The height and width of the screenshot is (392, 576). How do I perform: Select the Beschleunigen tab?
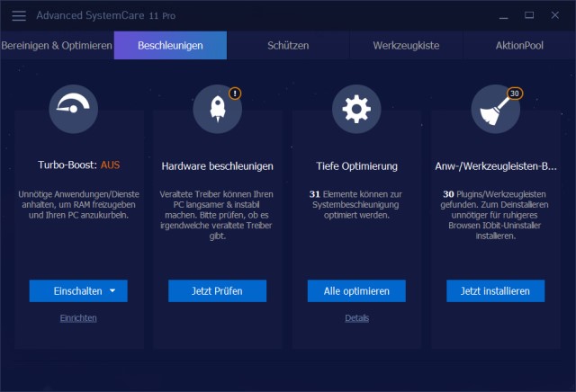170,46
